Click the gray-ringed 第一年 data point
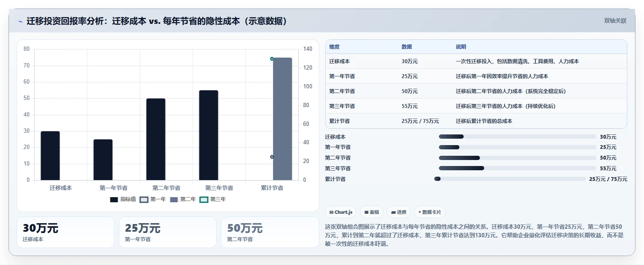Viewport: 644px width, 265px height. click(x=272, y=157)
